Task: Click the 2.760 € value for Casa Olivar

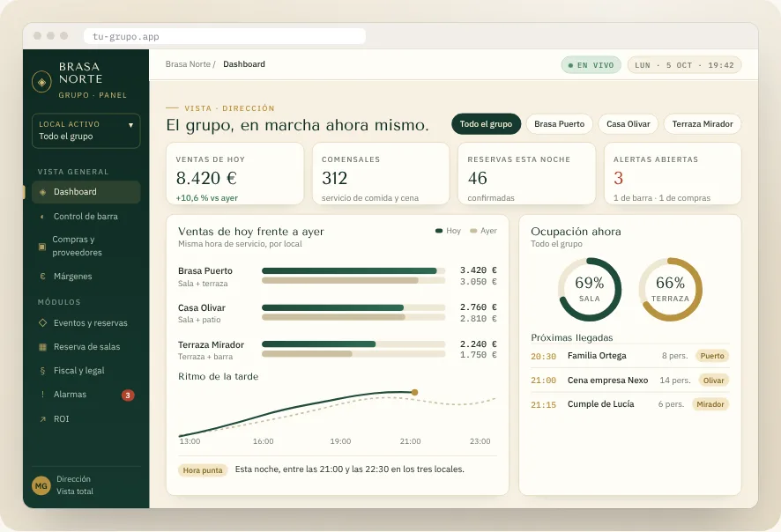Action: pyautogui.click(x=478, y=307)
